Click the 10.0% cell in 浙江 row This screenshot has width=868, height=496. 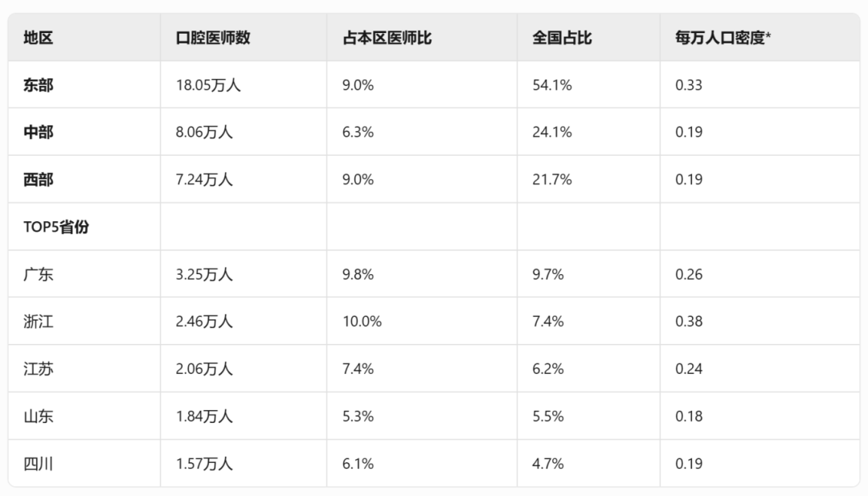pyautogui.click(x=362, y=322)
